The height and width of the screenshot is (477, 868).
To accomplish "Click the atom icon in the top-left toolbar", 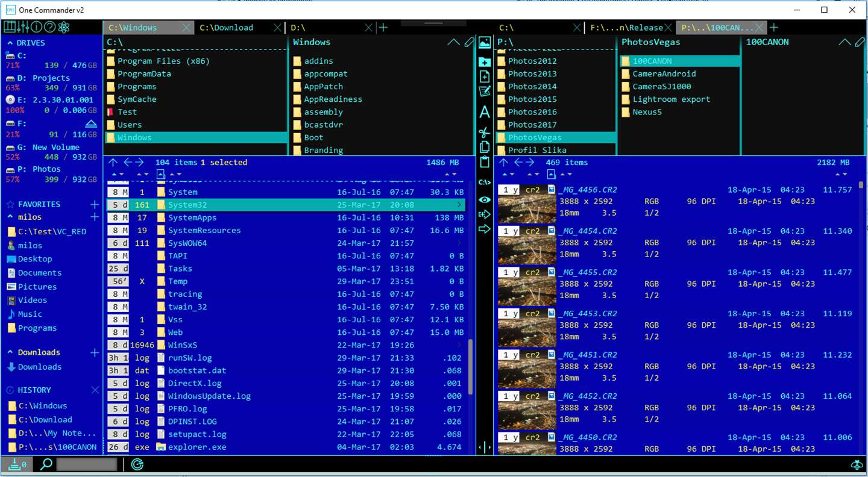I will (x=64, y=27).
